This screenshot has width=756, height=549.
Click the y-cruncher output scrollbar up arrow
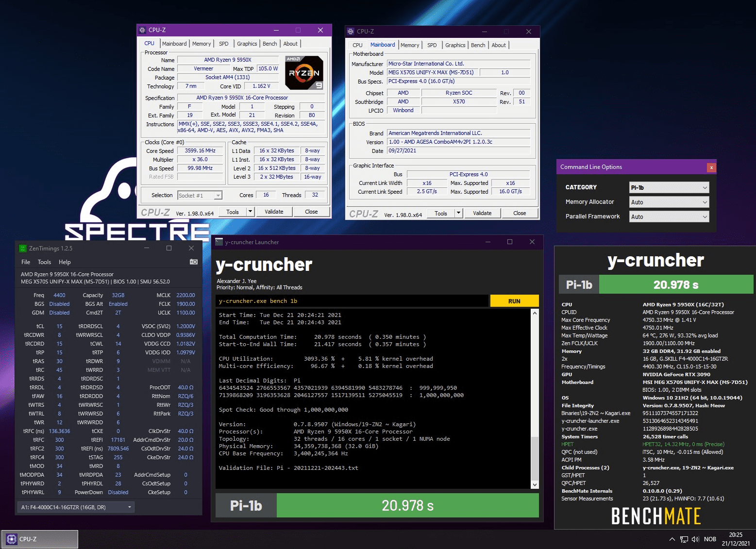coord(535,313)
